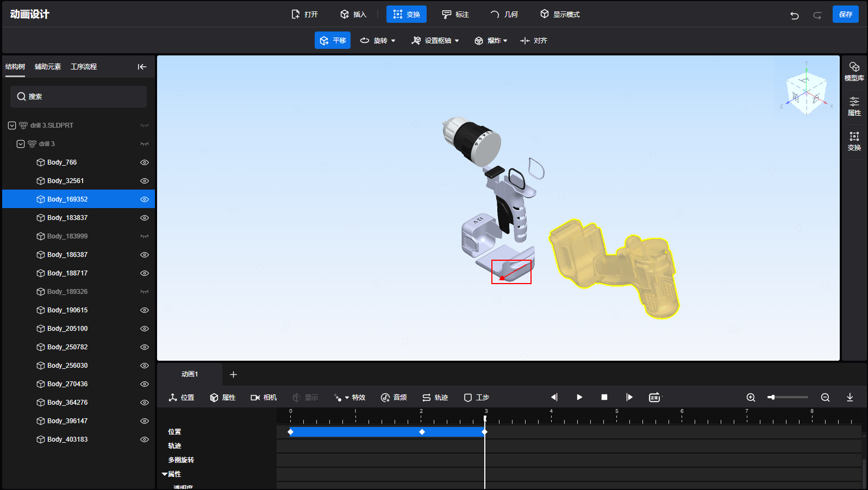Step to the next frame

pos(629,398)
